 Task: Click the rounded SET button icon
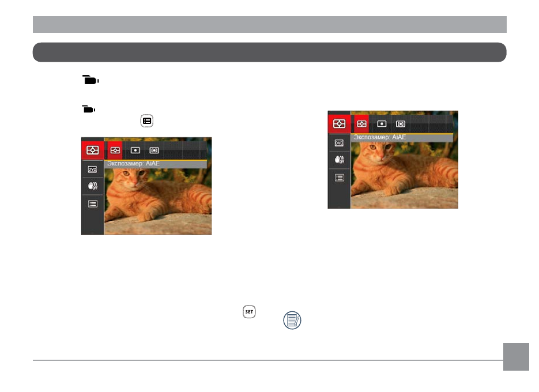[249, 312]
